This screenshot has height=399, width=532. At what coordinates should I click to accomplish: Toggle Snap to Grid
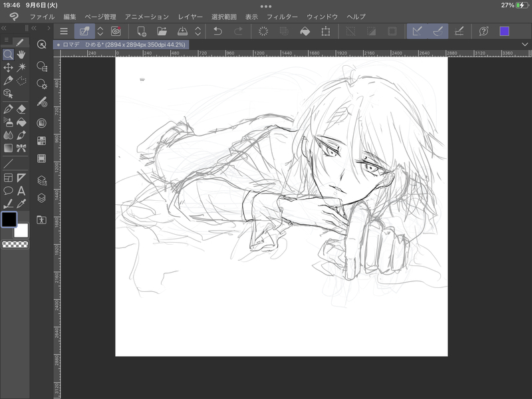tap(459, 31)
